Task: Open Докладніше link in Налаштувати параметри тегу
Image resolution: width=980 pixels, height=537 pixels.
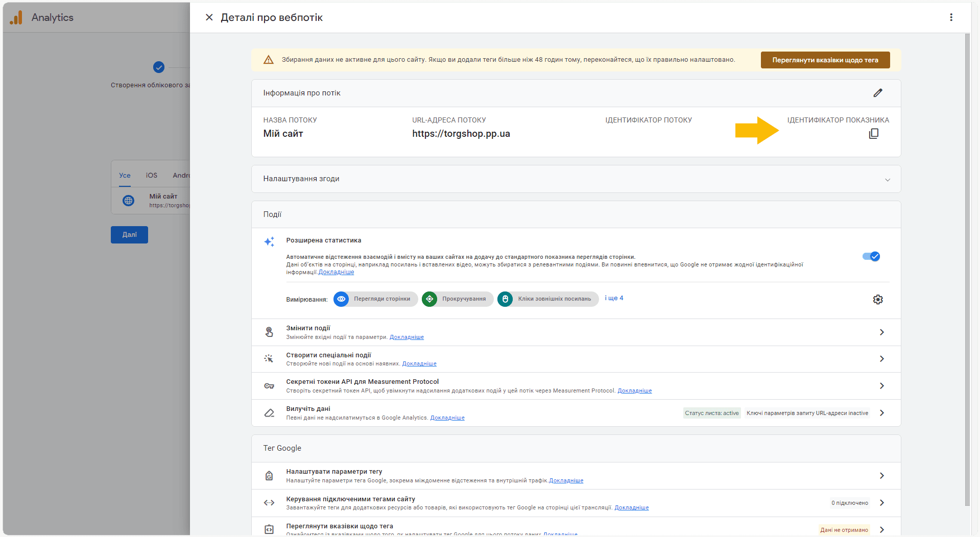Action: (566, 480)
